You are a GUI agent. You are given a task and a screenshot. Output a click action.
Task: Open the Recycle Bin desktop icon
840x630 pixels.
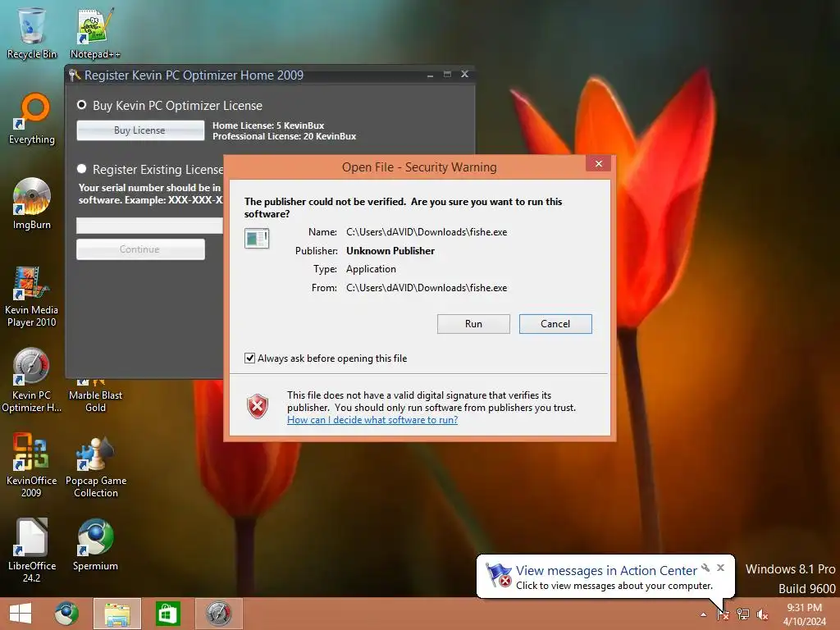coord(32,32)
